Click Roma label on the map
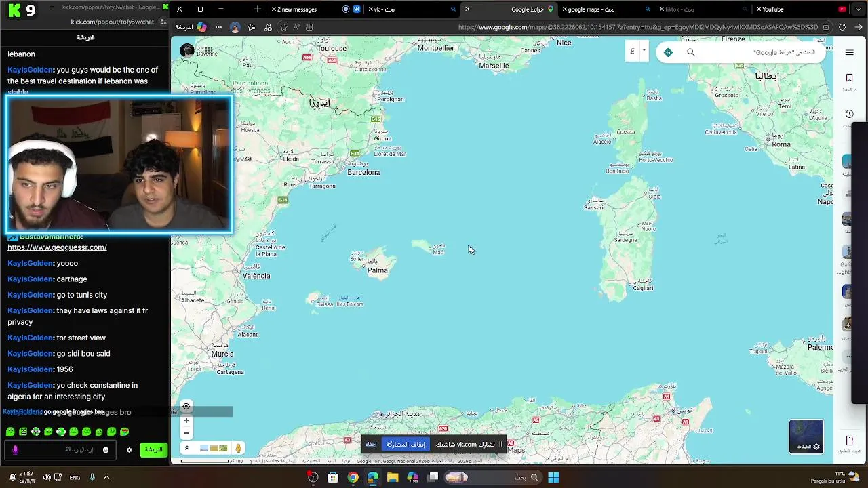868x488 pixels. pyautogui.click(x=781, y=144)
